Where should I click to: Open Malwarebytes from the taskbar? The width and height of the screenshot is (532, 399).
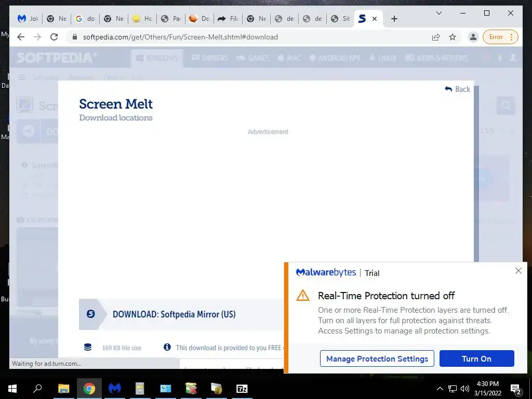pyautogui.click(x=115, y=389)
